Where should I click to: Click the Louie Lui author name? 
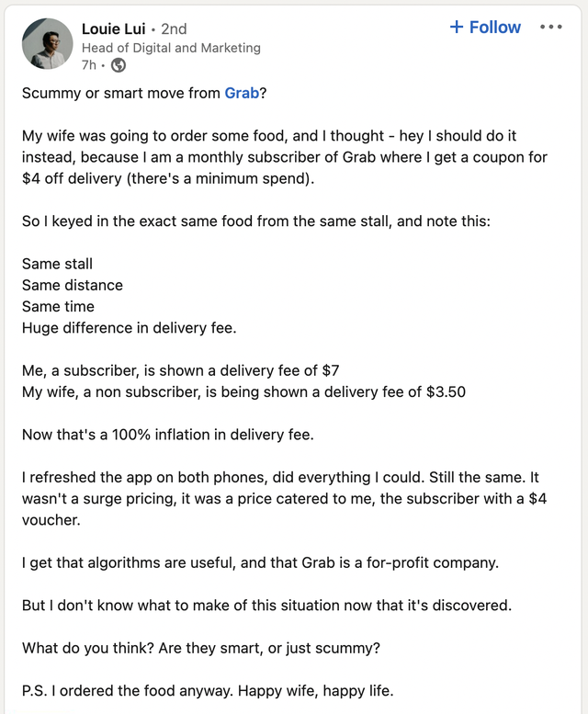(x=113, y=28)
